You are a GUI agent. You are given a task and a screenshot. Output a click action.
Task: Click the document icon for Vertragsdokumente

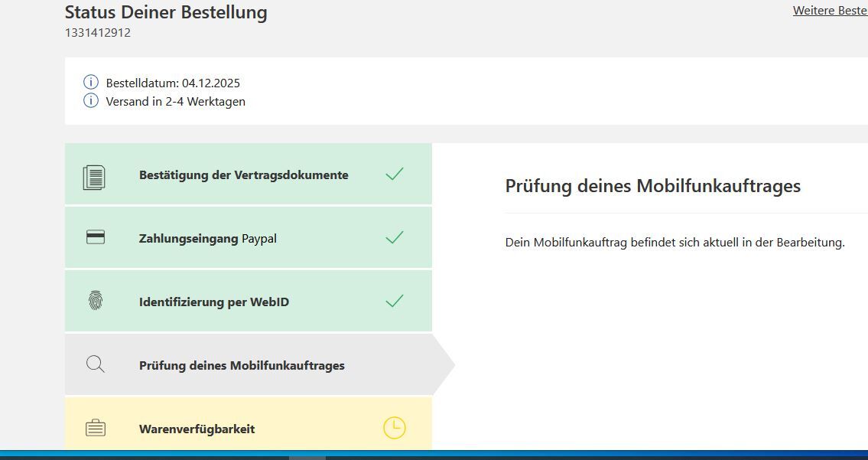94,177
